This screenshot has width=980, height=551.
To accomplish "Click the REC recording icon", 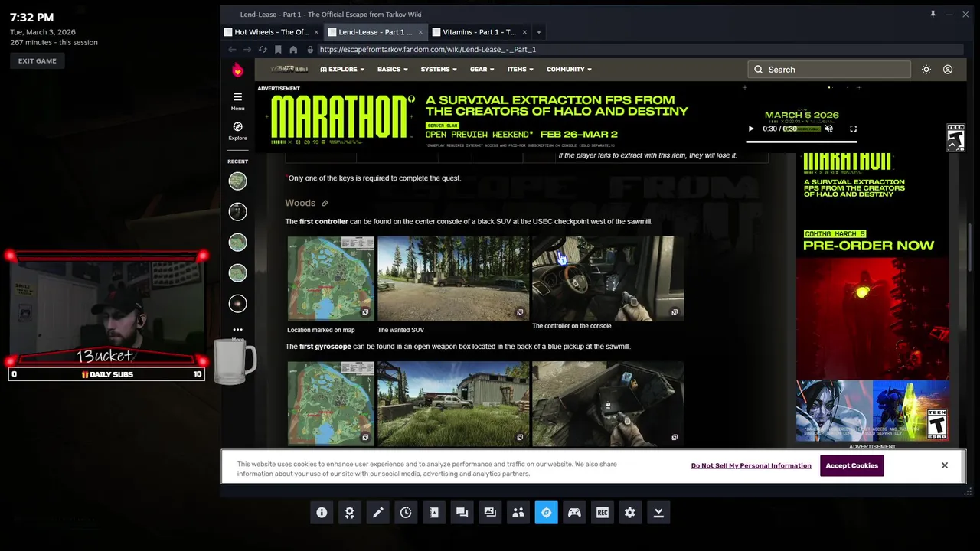I will [603, 513].
